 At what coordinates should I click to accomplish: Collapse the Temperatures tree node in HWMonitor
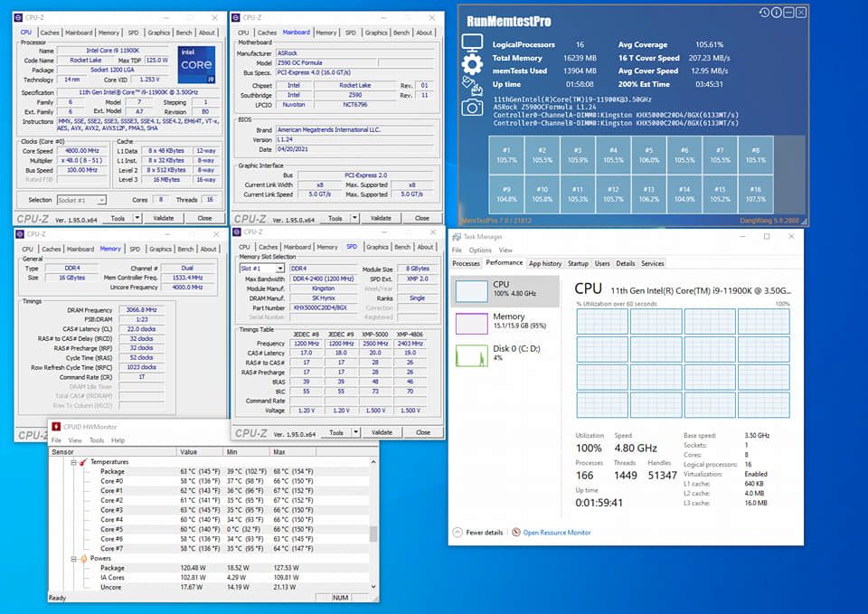(x=73, y=462)
